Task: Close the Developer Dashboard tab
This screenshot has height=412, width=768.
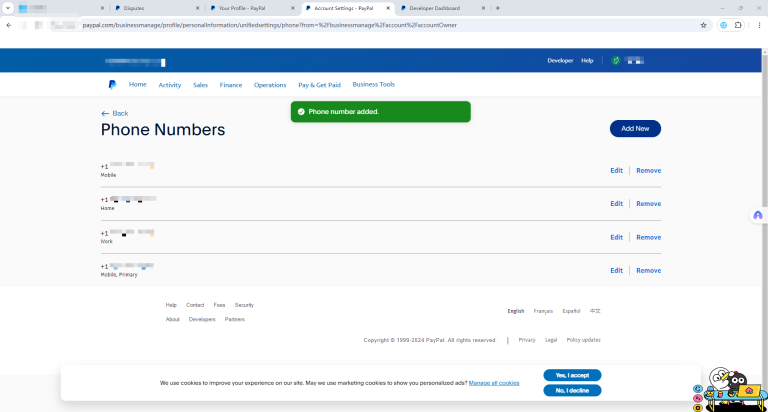Action: 484,8
